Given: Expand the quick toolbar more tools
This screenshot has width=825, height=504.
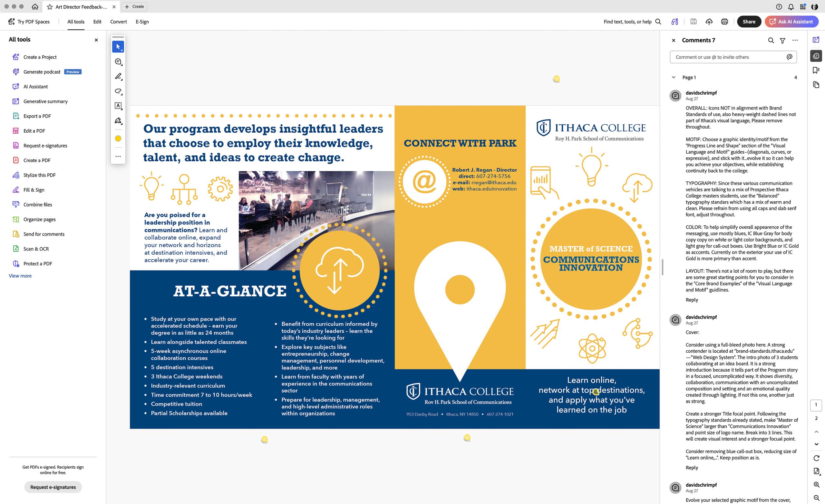Looking at the screenshot, I should point(118,156).
